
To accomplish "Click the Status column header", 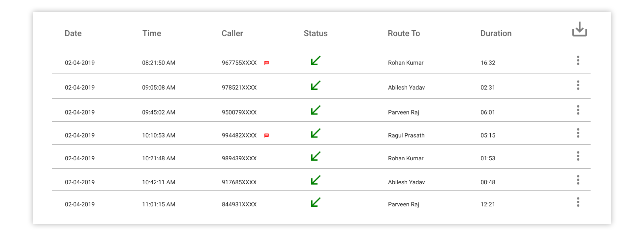I will click(315, 33).
